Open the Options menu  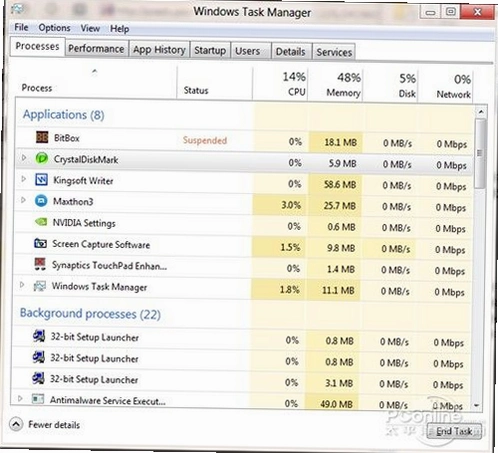tap(54, 28)
